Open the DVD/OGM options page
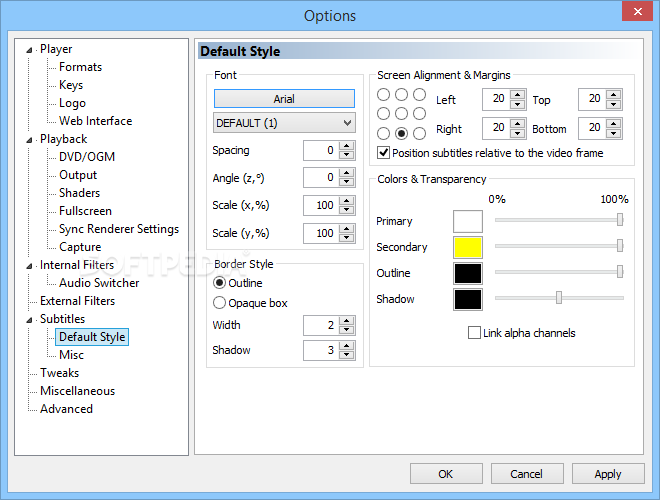This screenshot has height=500, width=660. click(x=87, y=157)
